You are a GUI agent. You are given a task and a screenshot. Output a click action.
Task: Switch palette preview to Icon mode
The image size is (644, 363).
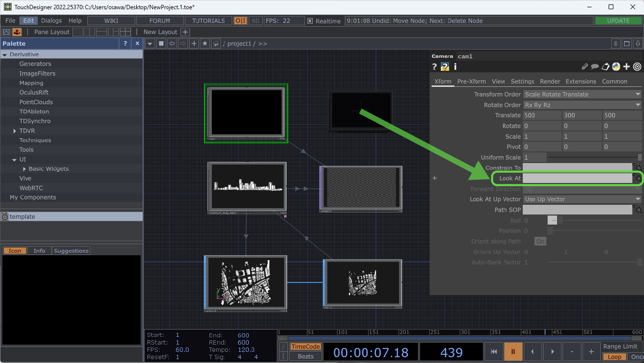[15, 251]
